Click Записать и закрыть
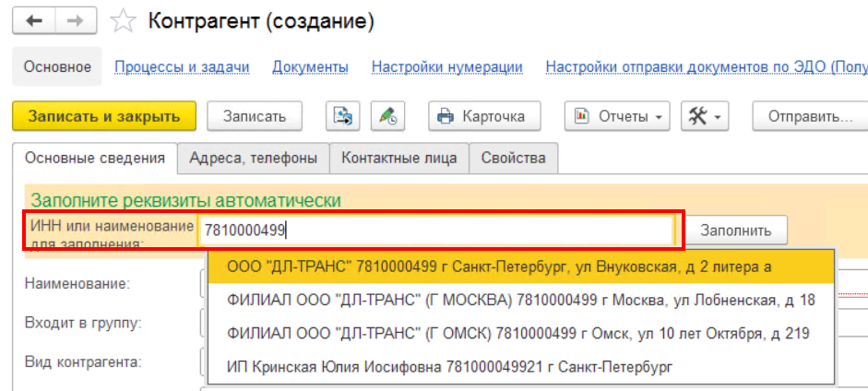 click(x=104, y=116)
